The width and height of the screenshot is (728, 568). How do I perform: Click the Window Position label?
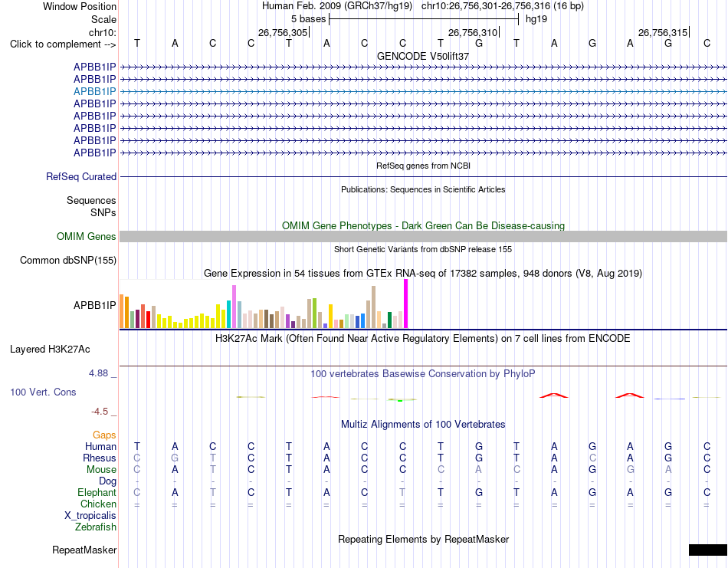click(x=80, y=6)
